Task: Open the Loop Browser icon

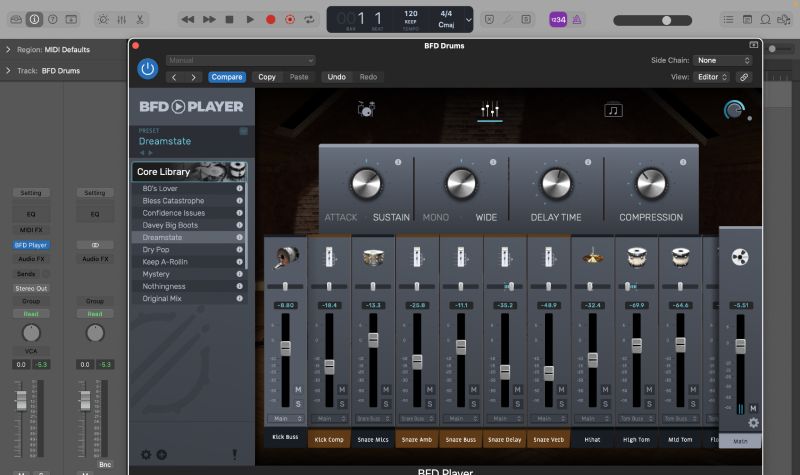Action: pos(765,19)
